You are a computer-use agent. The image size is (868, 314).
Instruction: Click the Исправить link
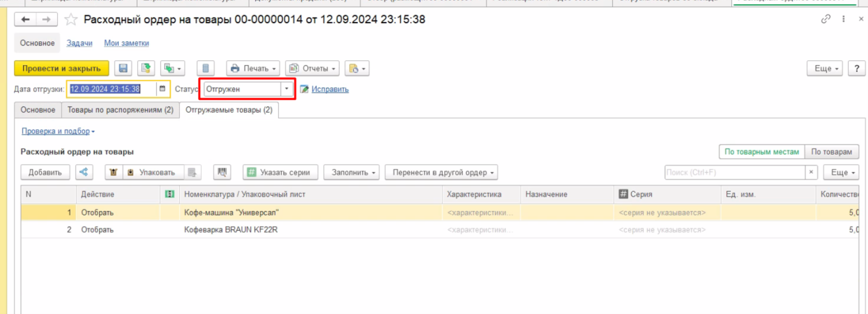click(330, 89)
